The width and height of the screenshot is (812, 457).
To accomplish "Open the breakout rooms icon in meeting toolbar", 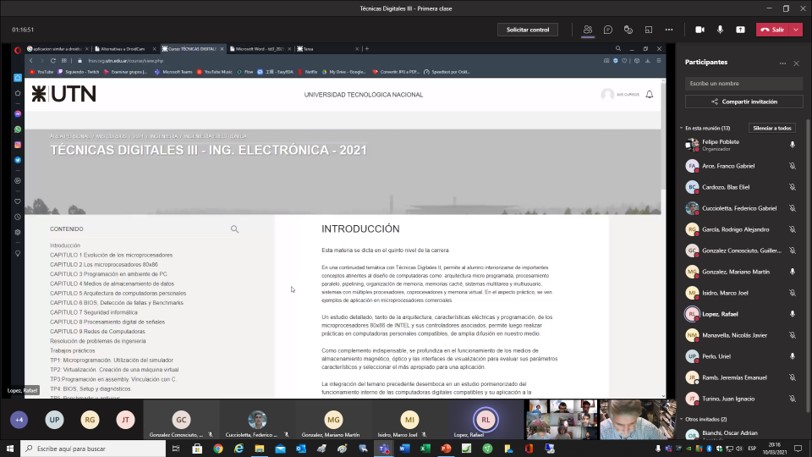I will (648, 30).
